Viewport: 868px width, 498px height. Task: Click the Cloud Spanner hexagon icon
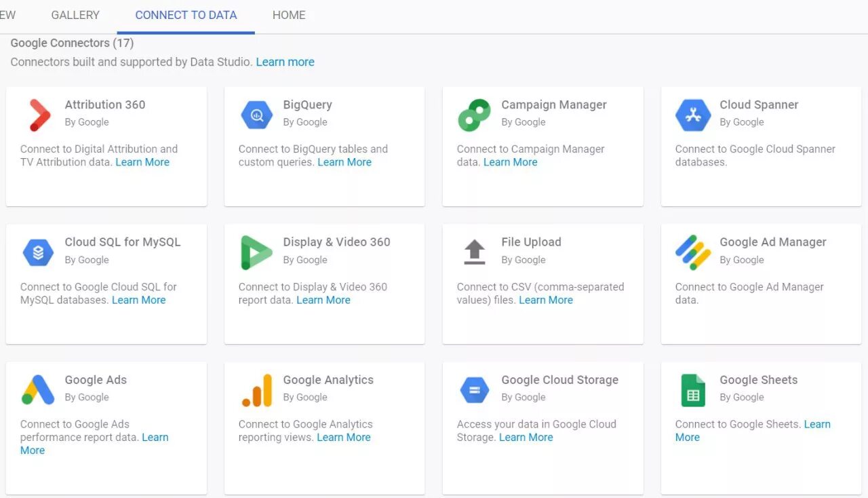(693, 115)
